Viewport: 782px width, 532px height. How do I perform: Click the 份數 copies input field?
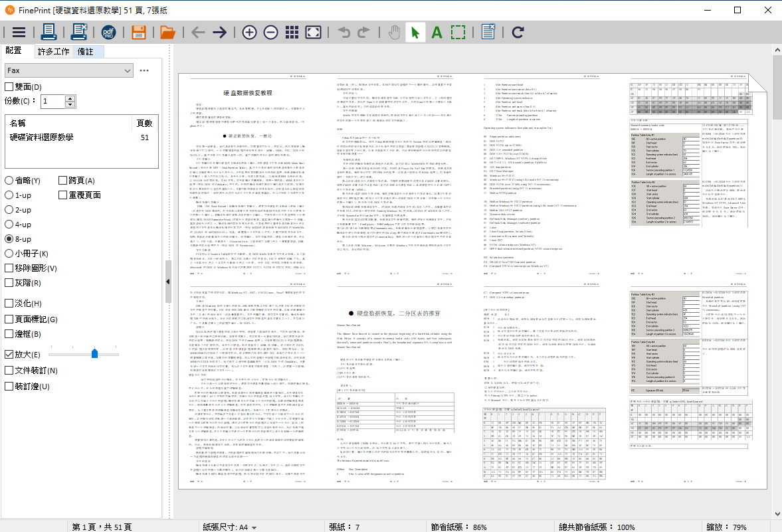53,101
